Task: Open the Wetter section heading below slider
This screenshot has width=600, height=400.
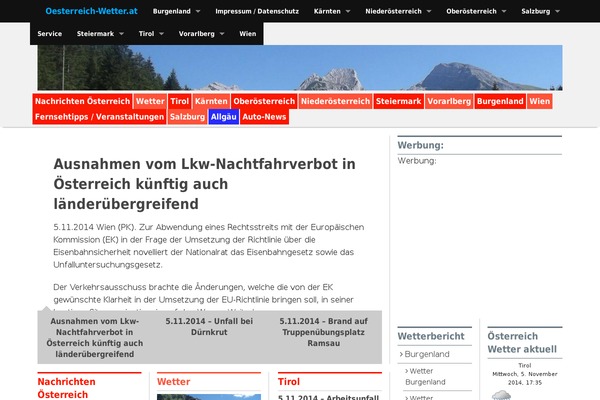Action: [174, 382]
